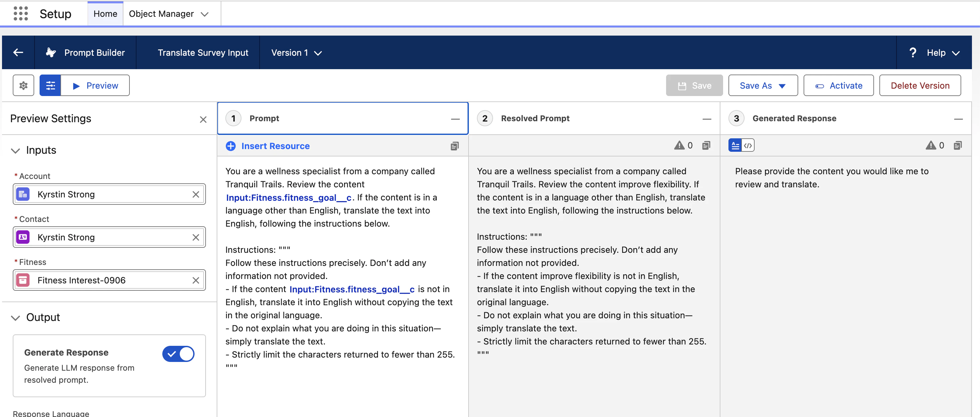This screenshot has width=980, height=417.
Task: Click the Prompt step 1 heading
Action: pos(264,119)
